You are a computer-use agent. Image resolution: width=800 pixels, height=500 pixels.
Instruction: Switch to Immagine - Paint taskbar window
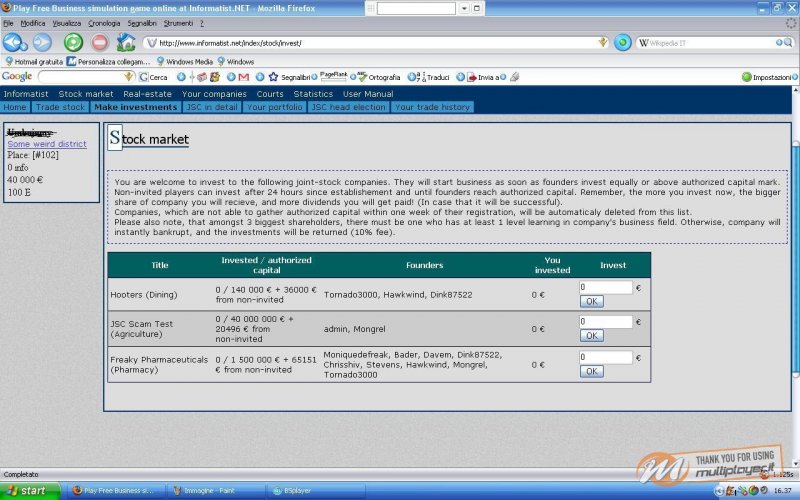pyautogui.click(x=214, y=491)
